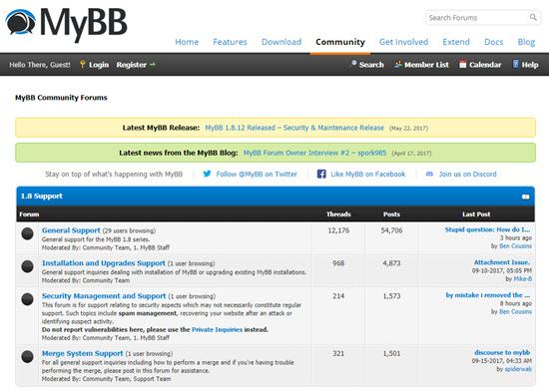This screenshot has width=549, height=392.
Task: Click the Facebook icon
Action: pos(321,174)
